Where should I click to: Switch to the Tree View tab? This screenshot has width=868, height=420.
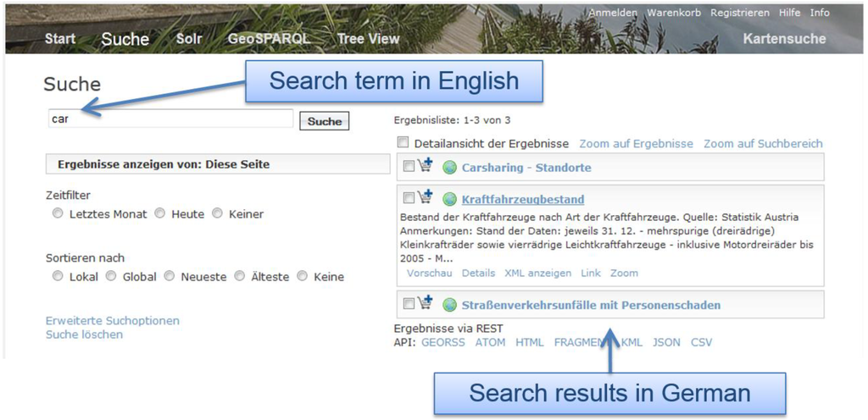368,39
